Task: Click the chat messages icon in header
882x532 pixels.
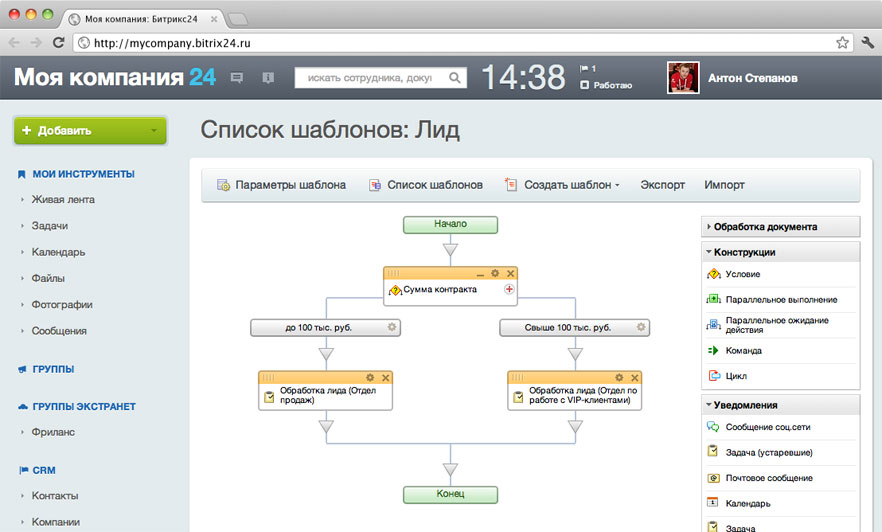Action: [237, 78]
